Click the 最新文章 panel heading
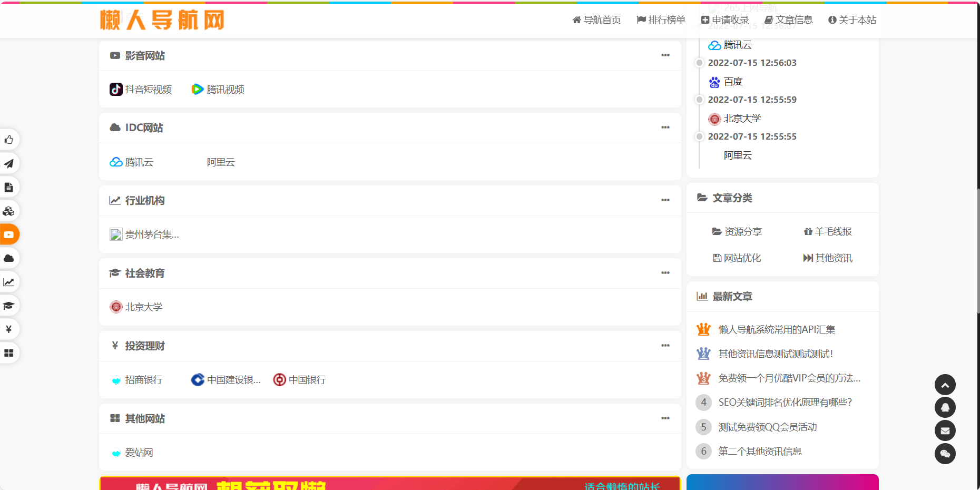980x490 pixels. pos(732,297)
